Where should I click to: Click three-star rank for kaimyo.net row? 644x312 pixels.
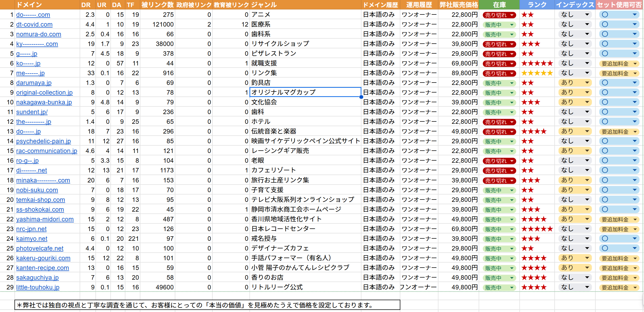click(530, 239)
